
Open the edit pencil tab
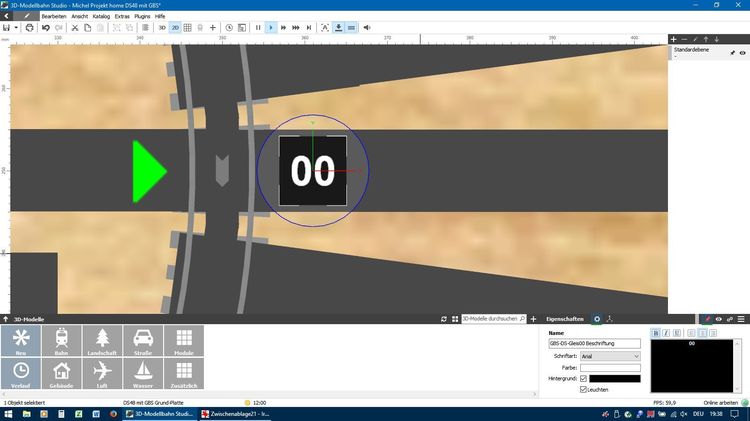coord(27,16)
